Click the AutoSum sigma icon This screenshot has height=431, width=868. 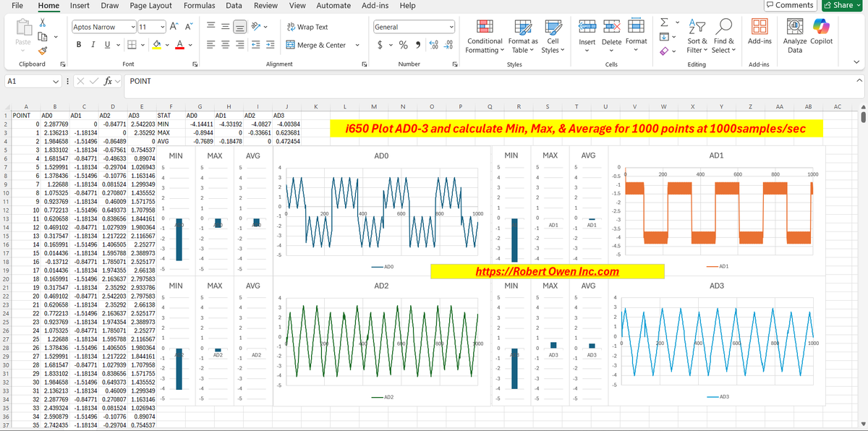(x=664, y=23)
